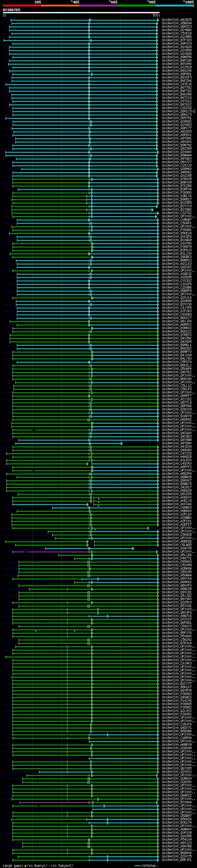This screenshot has width=197, height=868.
Task: Select the label UniRef100_C9SKW3
Action: pyautogui.click(x=177, y=314)
